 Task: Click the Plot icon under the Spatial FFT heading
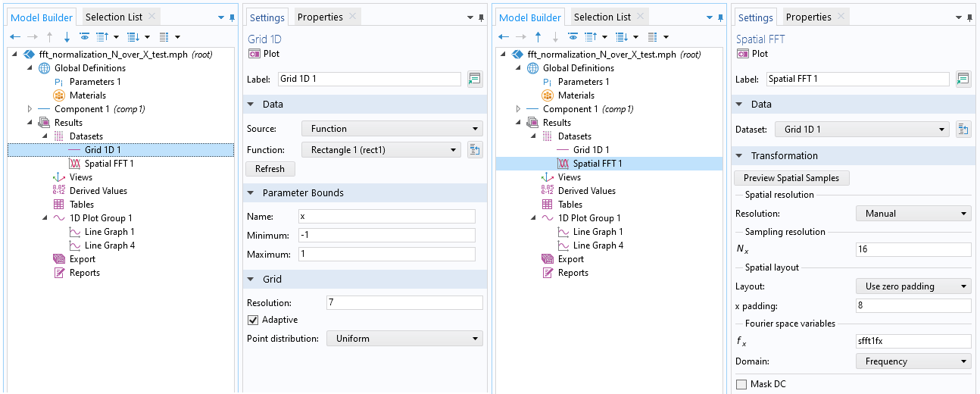pos(743,54)
